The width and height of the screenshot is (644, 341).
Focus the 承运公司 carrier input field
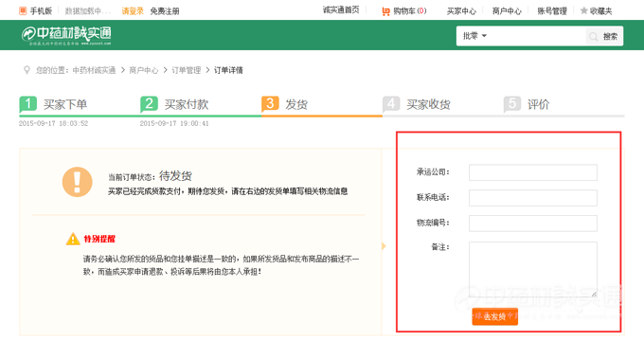pos(533,172)
